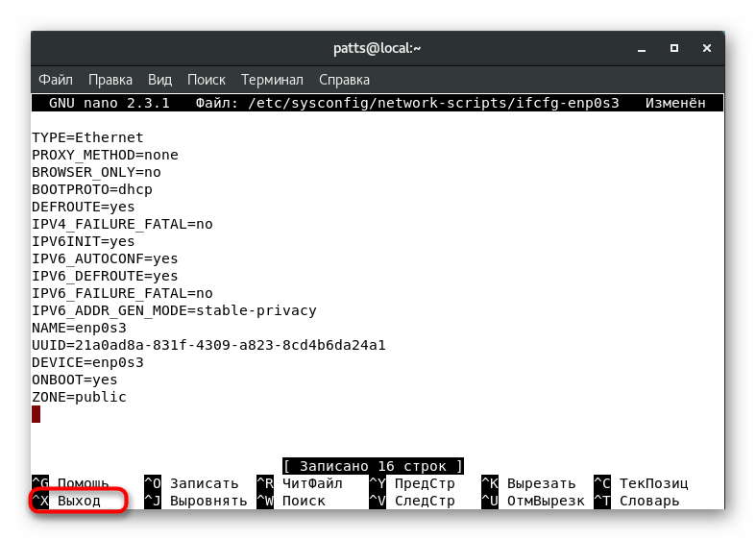The height and width of the screenshot is (540, 756).
Task: Click the IPV4_FAILURE_FATAL=no line
Action: click(122, 224)
